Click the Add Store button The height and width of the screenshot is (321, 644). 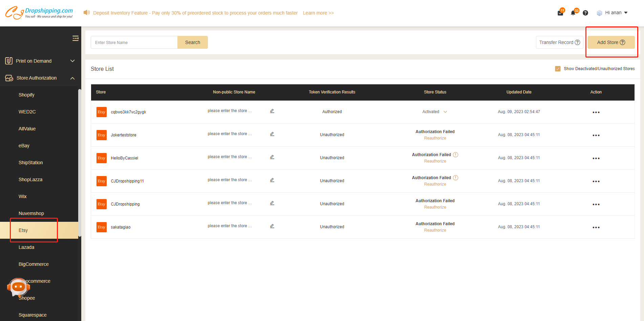(x=611, y=42)
